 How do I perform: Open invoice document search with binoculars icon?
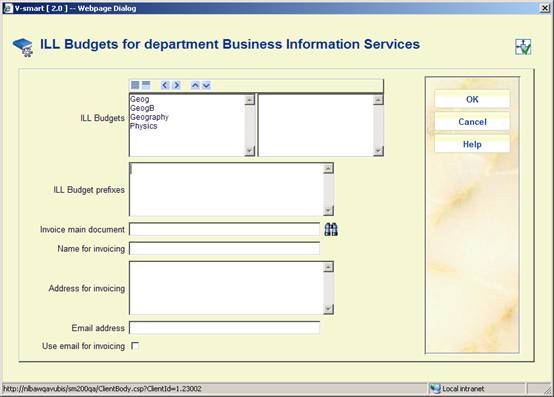pyautogui.click(x=331, y=230)
